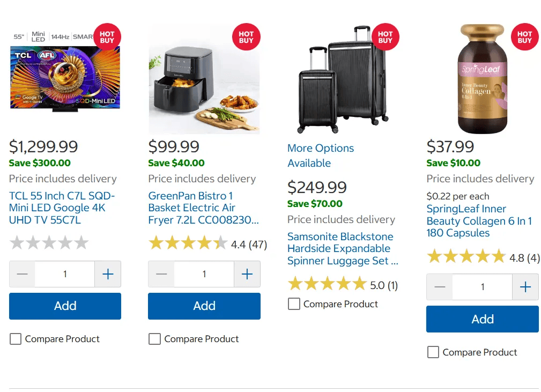The width and height of the screenshot is (541, 392).
Task: Click plus icon for GreenPan Air Fryer quantity
Action: [247, 274]
